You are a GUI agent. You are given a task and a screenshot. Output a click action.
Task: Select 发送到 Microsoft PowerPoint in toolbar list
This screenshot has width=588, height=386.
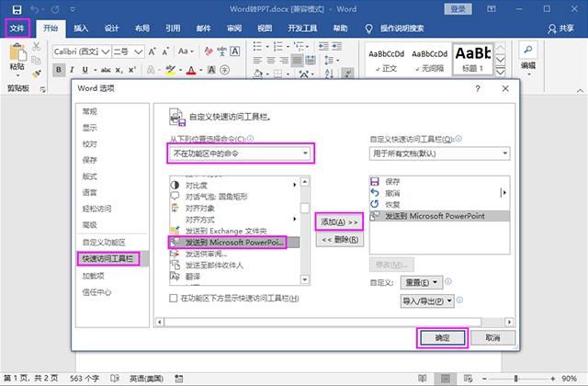click(x=439, y=216)
